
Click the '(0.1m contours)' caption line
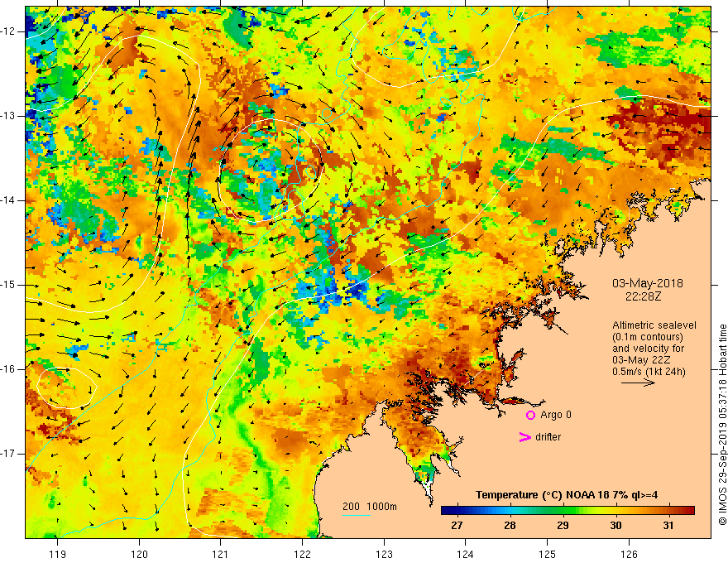point(648,337)
